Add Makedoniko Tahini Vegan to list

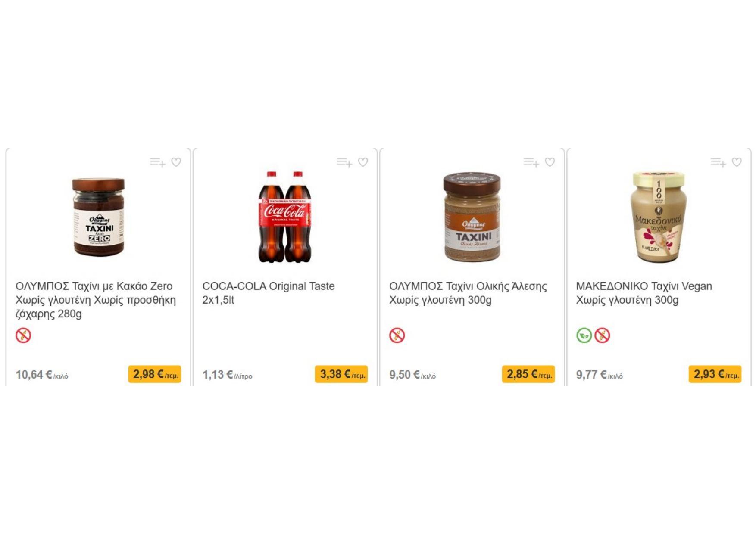click(718, 162)
